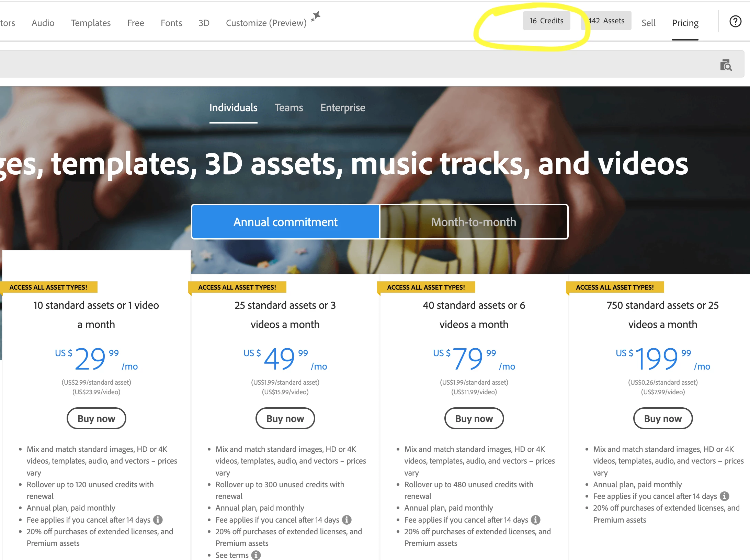Buy the 10 standard assets plan
The image size is (750, 560).
[x=96, y=418]
